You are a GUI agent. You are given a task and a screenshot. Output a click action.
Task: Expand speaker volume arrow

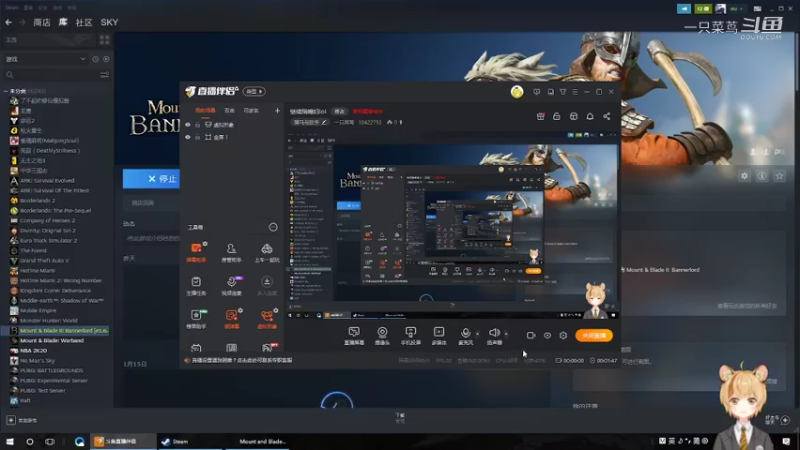click(506, 334)
